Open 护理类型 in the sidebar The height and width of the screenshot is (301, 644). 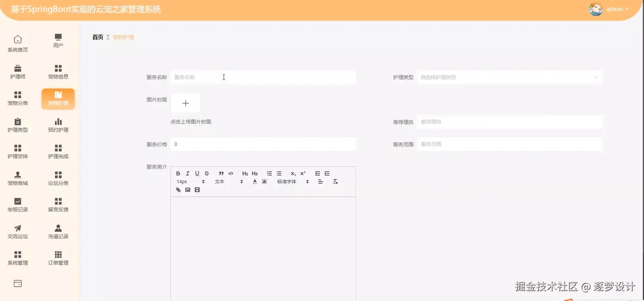(18, 125)
